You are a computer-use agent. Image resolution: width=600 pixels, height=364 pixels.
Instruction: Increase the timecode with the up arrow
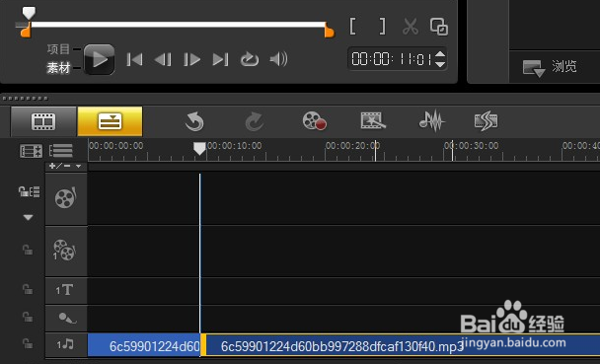[440, 54]
